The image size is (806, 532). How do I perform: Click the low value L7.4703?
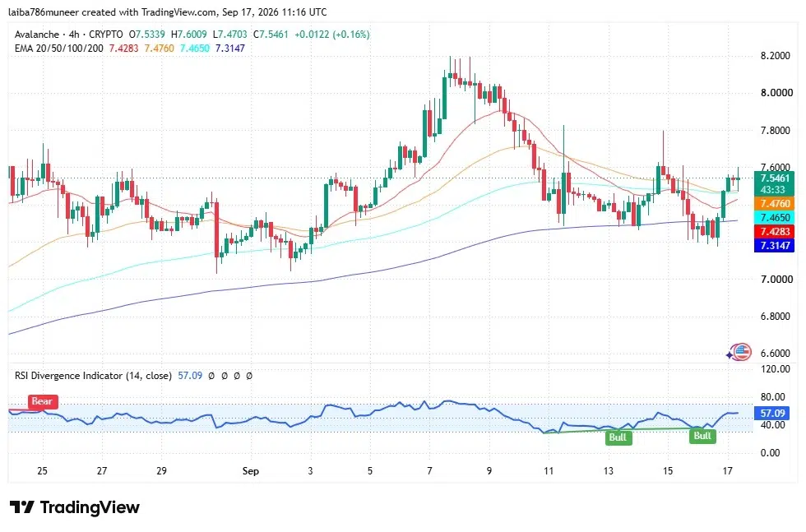tap(229, 35)
